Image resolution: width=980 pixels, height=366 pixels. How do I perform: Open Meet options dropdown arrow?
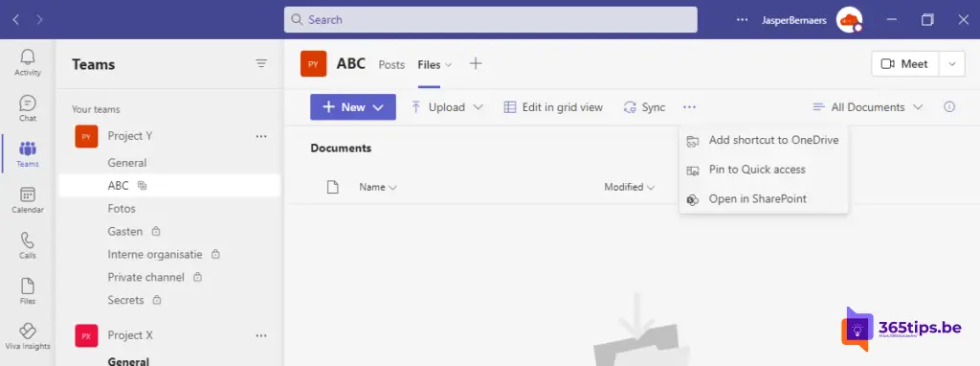coord(952,64)
